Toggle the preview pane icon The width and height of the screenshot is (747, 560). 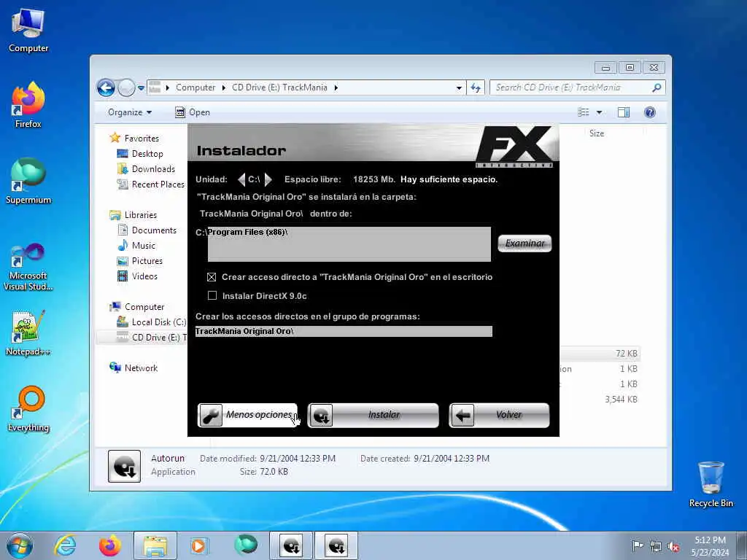click(x=624, y=112)
